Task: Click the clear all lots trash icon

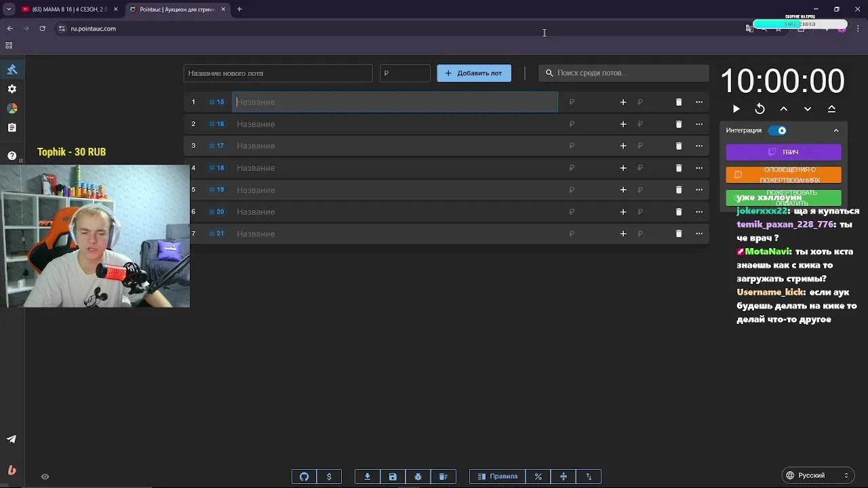Action: coord(443,476)
